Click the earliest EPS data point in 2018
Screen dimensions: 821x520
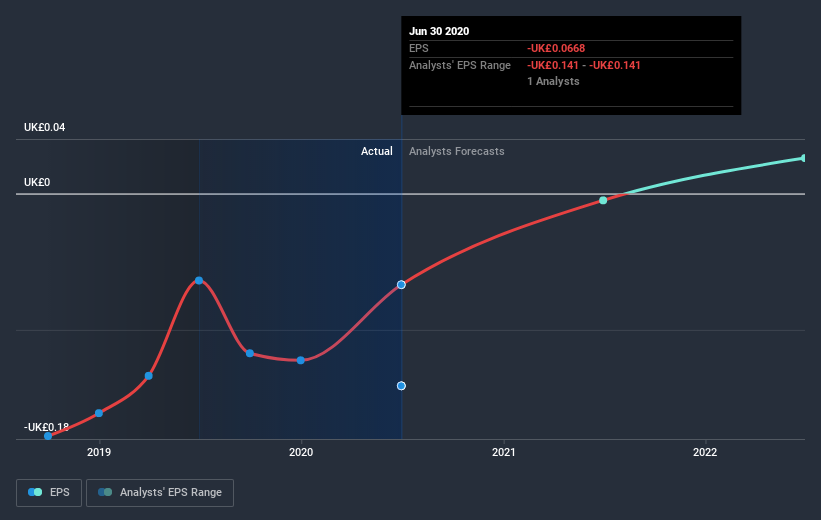[48, 436]
